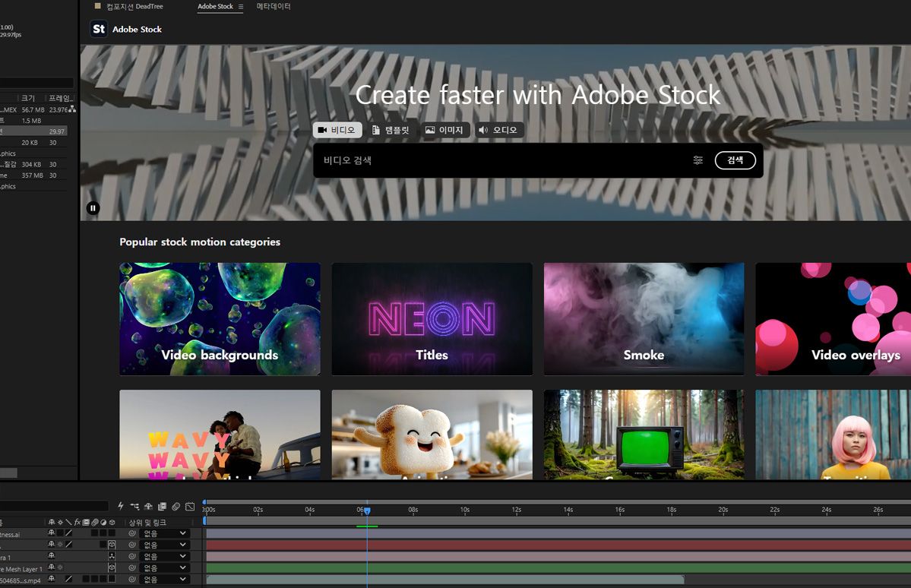Click the 10s mark on the time ruler
The image size is (911, 588).
click(465, 510)
